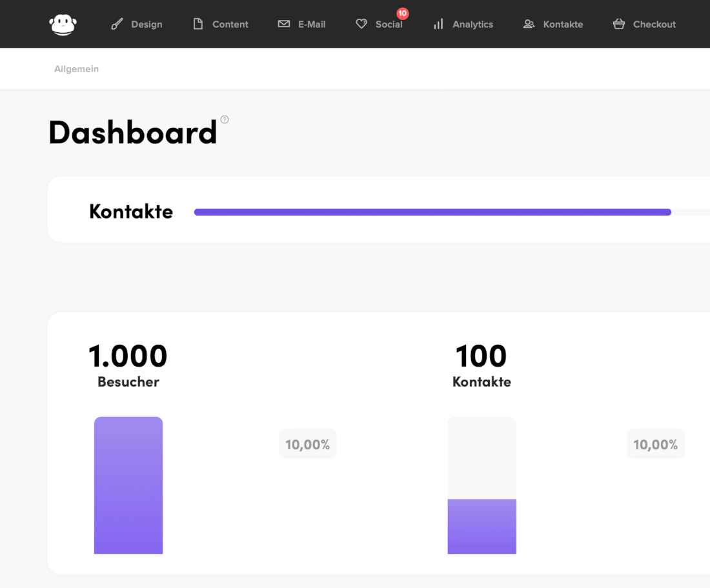Screen dimensions: 710x588
Task: Open E-Mail via the envelope icon
Action: click(x=283, y=24)
